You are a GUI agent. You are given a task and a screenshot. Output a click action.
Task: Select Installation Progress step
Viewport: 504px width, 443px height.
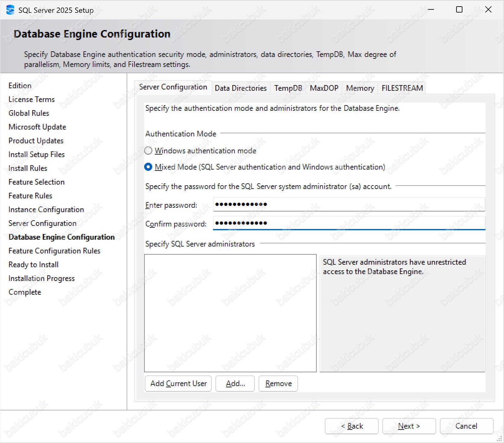42,278
